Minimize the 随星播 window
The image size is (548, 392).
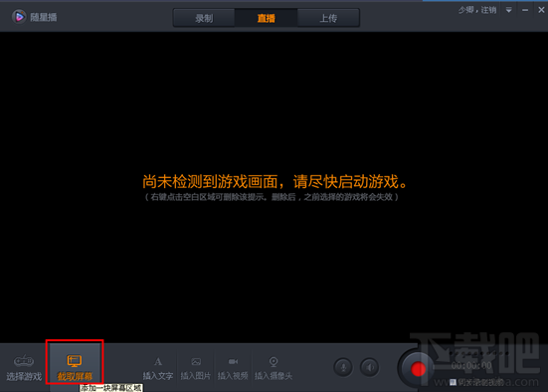[525, 10]
